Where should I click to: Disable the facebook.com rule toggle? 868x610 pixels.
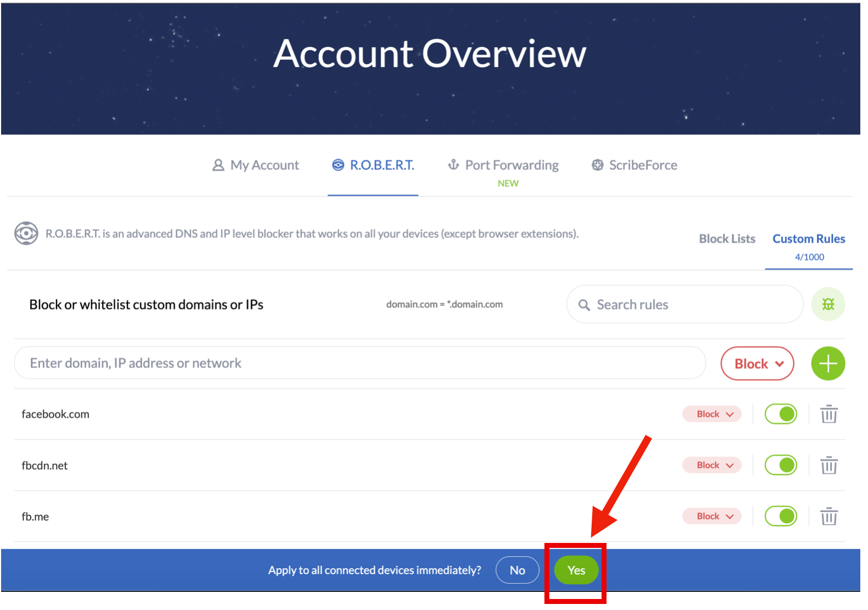pyautogui.click(x=780, y=414)
